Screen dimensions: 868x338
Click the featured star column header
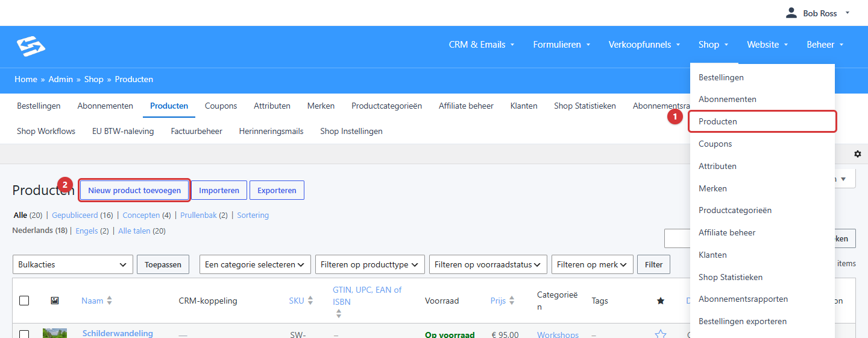tap(661, 301)
